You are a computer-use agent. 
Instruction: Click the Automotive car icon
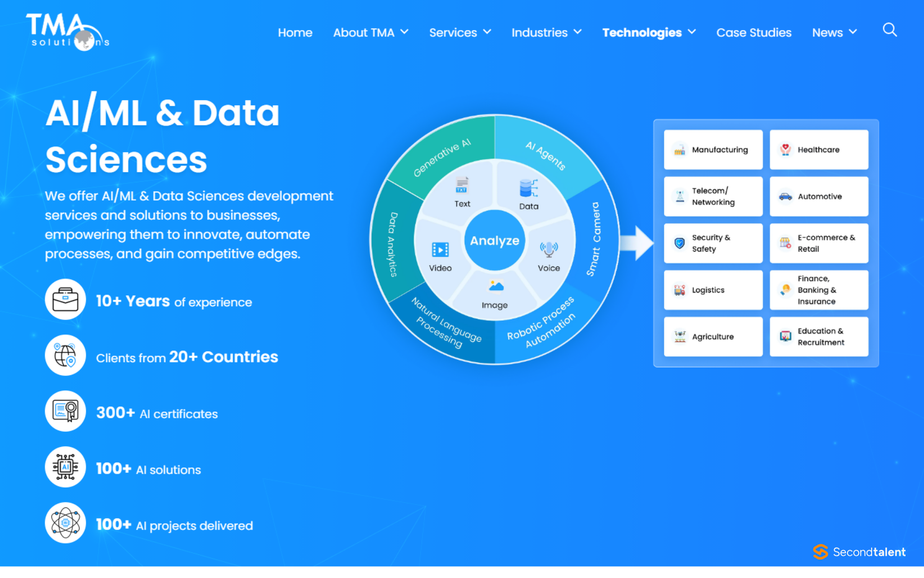click(x=785, y=196)
